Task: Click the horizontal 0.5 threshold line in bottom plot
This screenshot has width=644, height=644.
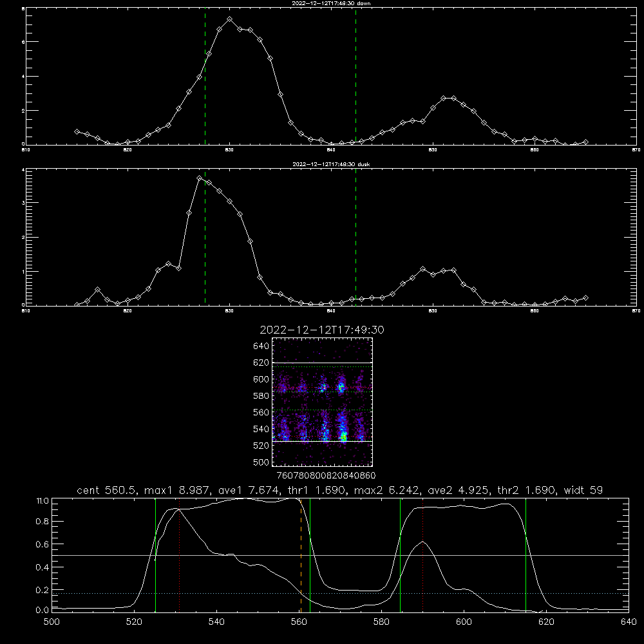Action: (340, 555)
